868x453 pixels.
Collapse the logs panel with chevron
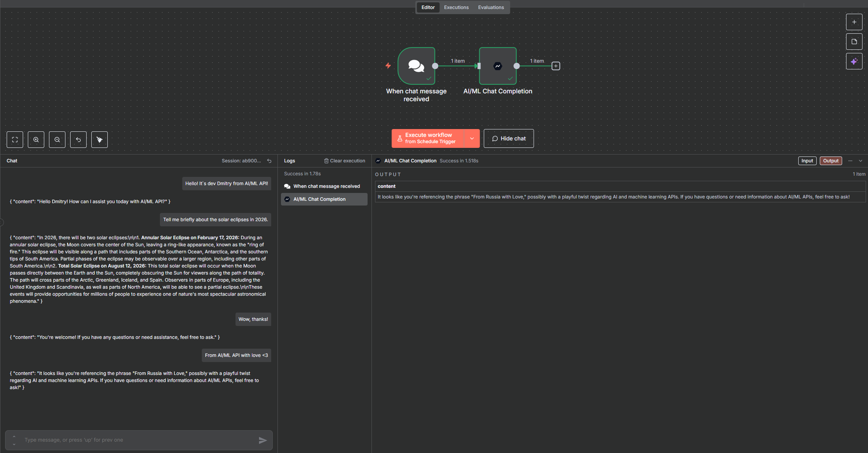(x=861, y=161)
